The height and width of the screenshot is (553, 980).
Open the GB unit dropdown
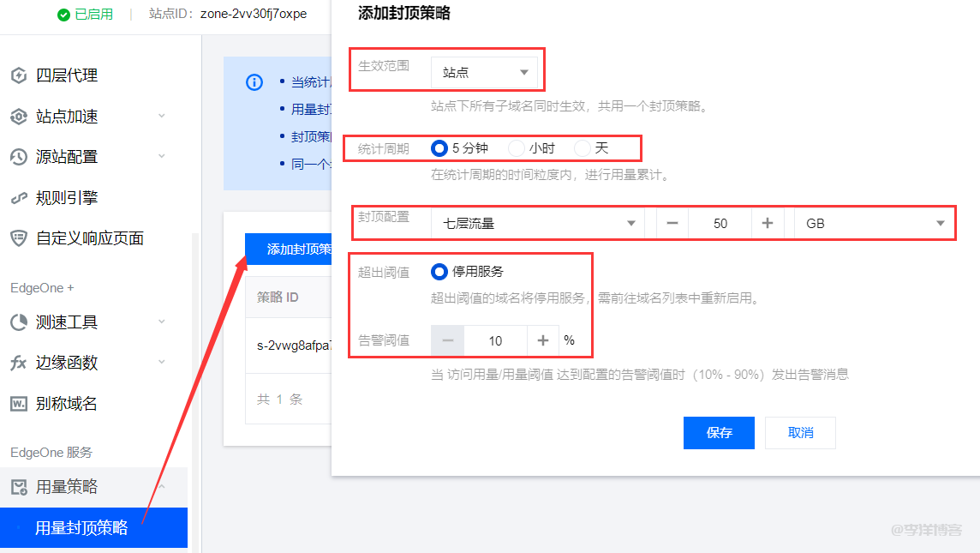pyautogui.click(x=874, y=222)
